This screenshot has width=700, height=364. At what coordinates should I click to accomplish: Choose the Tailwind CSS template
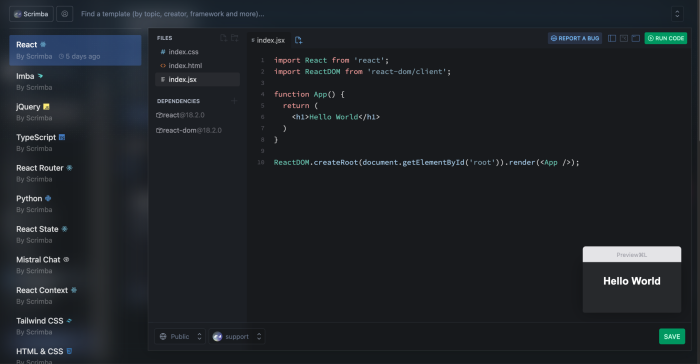75,326
